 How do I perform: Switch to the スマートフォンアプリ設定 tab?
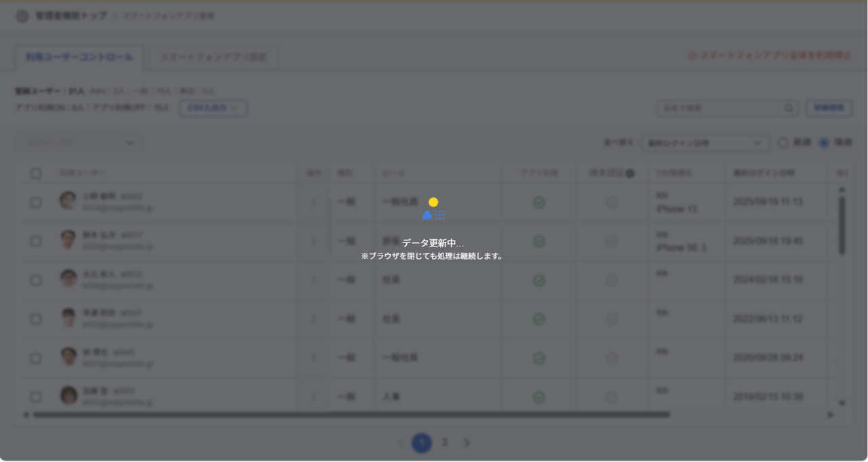coord(213,58)
